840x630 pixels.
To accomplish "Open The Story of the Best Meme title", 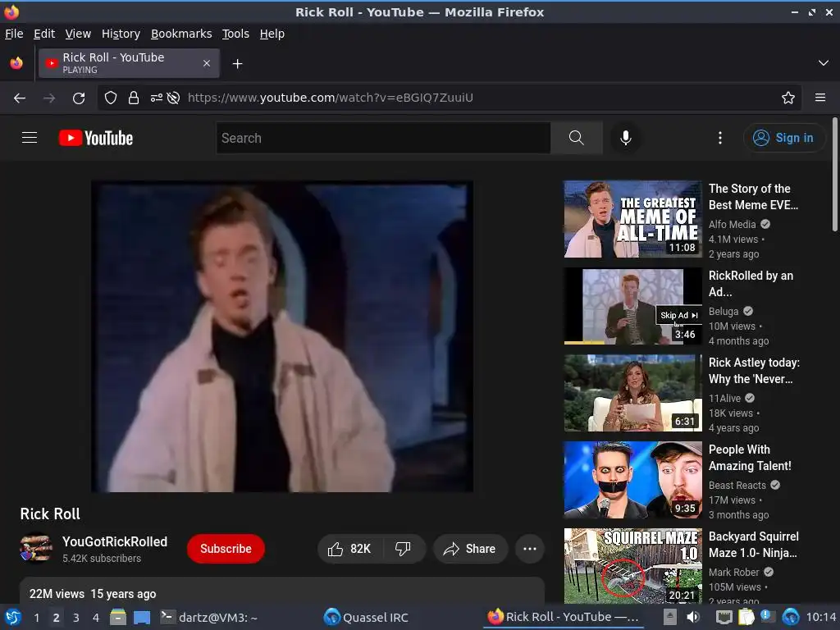I will tap(753, 197).
